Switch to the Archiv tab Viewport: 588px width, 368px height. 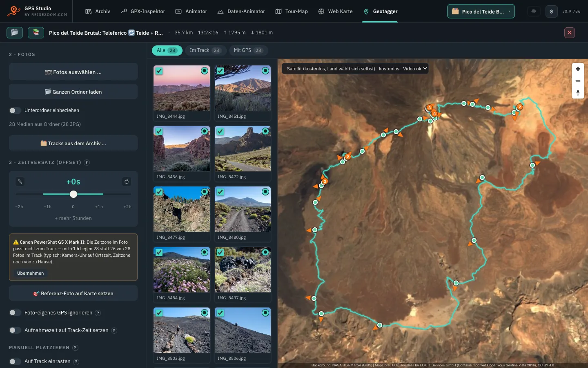point(98,11)
